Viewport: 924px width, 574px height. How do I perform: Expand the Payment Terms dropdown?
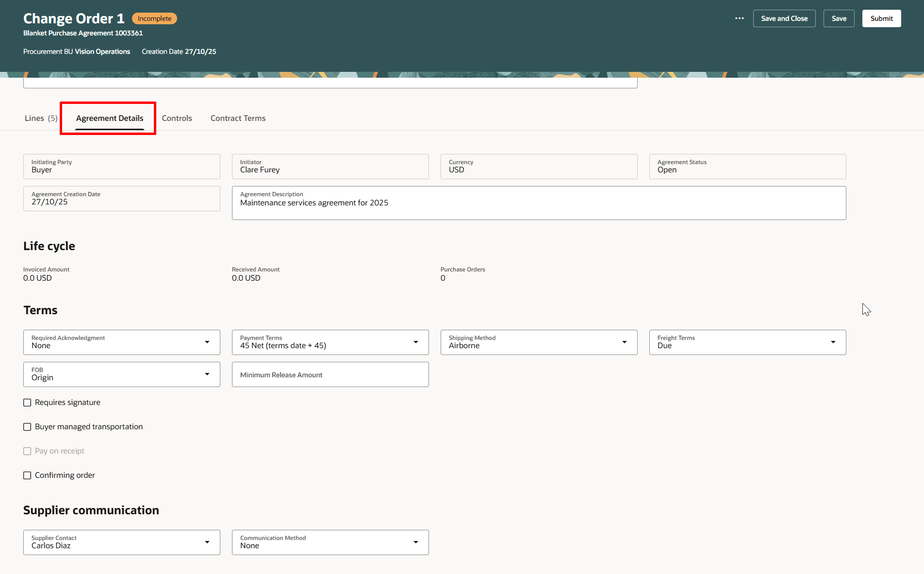click(x=416, y=342)
